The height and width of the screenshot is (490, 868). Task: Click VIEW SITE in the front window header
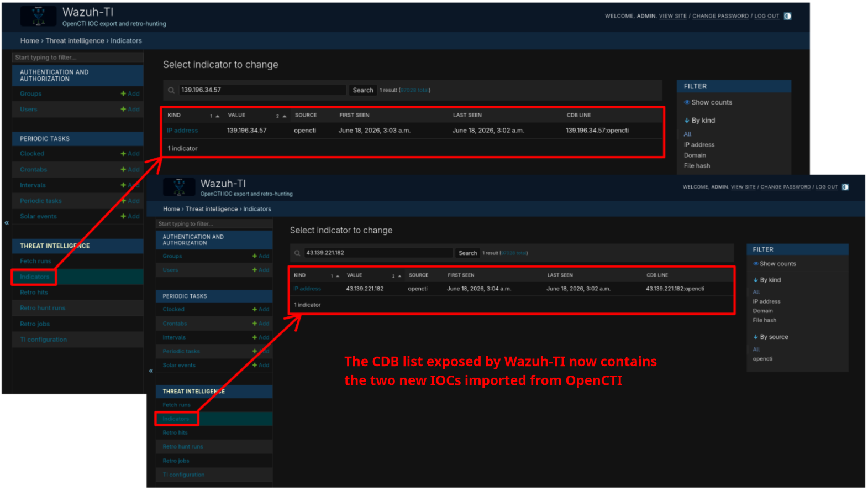coord(743,187)
